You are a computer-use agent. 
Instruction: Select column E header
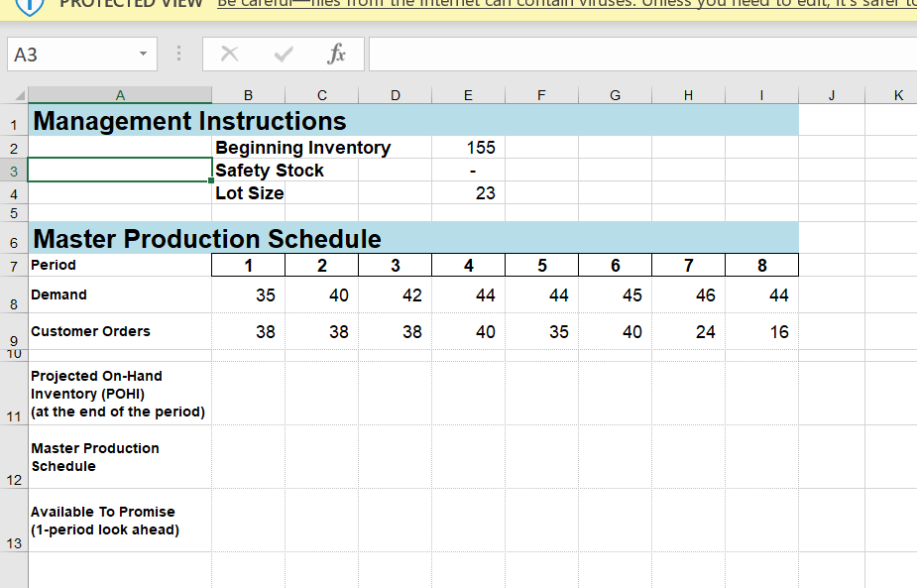(x=469, y=95)
